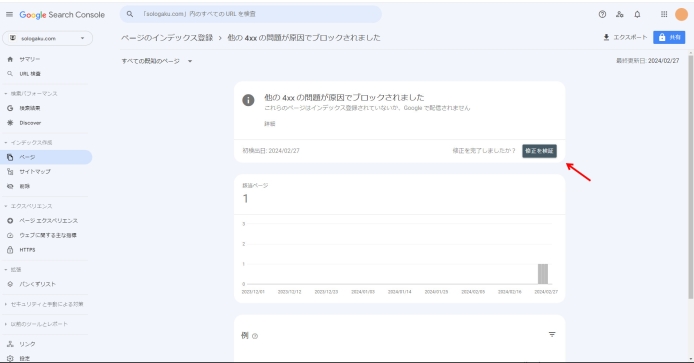Open the orange account avatar
The height and width of the screenshot is (363, 694).
(x=681, y=14)
